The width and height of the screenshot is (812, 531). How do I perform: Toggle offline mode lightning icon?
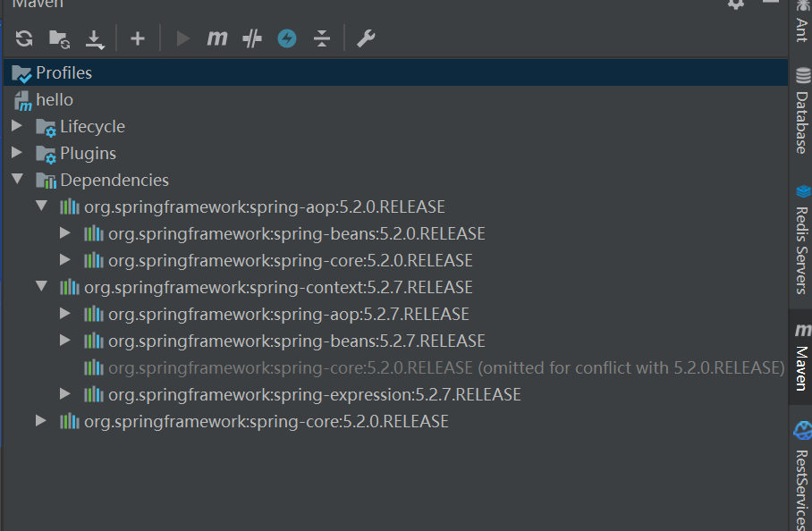tap(287, 38)
